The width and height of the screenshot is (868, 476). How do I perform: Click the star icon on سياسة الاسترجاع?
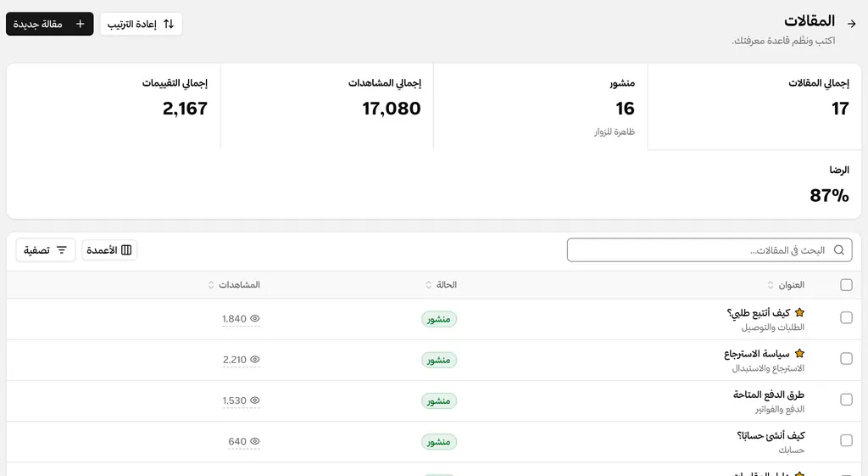pyautogui.click(x=799, y=354)
